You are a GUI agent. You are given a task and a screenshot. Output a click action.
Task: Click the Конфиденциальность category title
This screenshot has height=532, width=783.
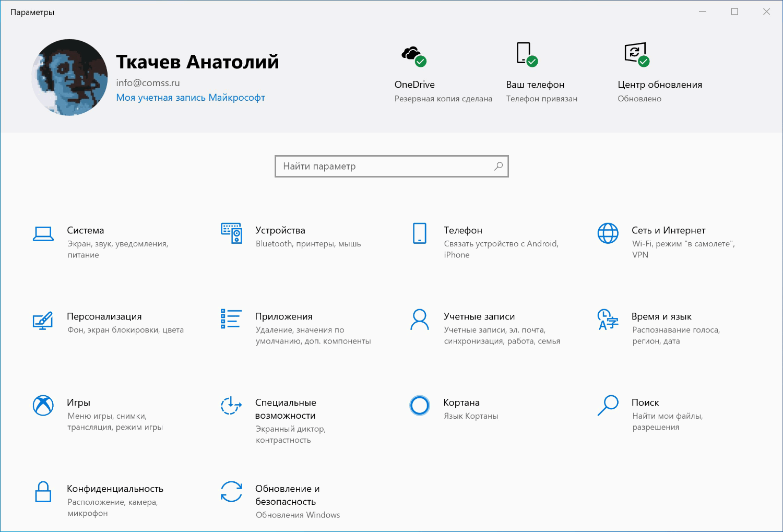tap(115, 489)
